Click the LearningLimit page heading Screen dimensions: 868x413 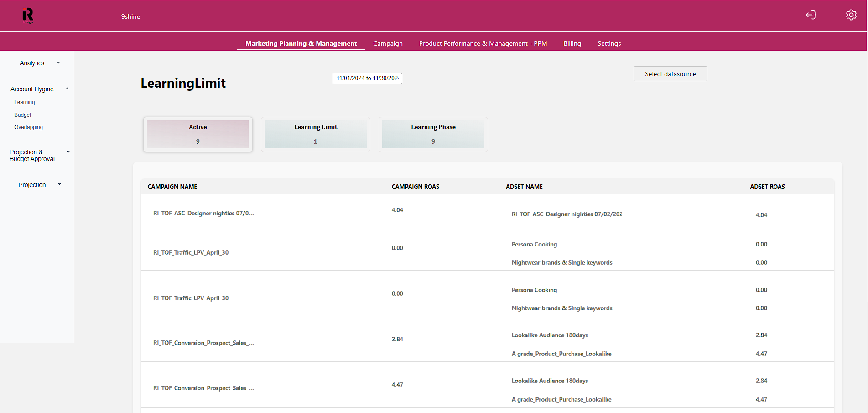pos(183,83)
